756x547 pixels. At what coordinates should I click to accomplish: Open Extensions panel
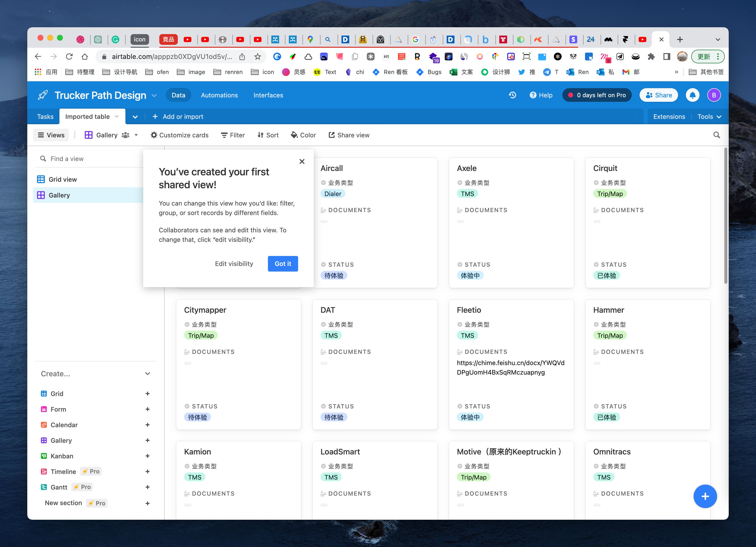tap(669, 117)
